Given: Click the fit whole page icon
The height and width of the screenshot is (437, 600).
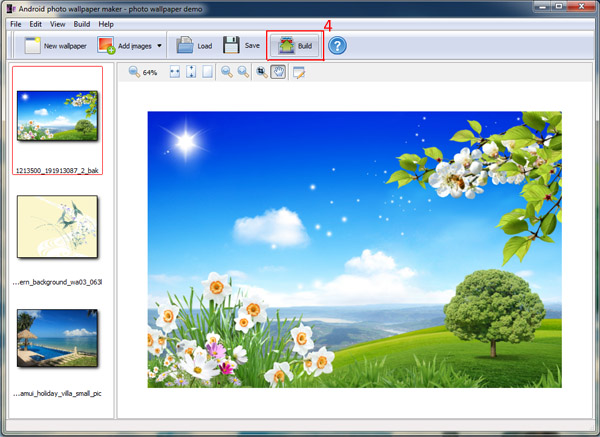Looking at the screenshot, I should point(207,73).
